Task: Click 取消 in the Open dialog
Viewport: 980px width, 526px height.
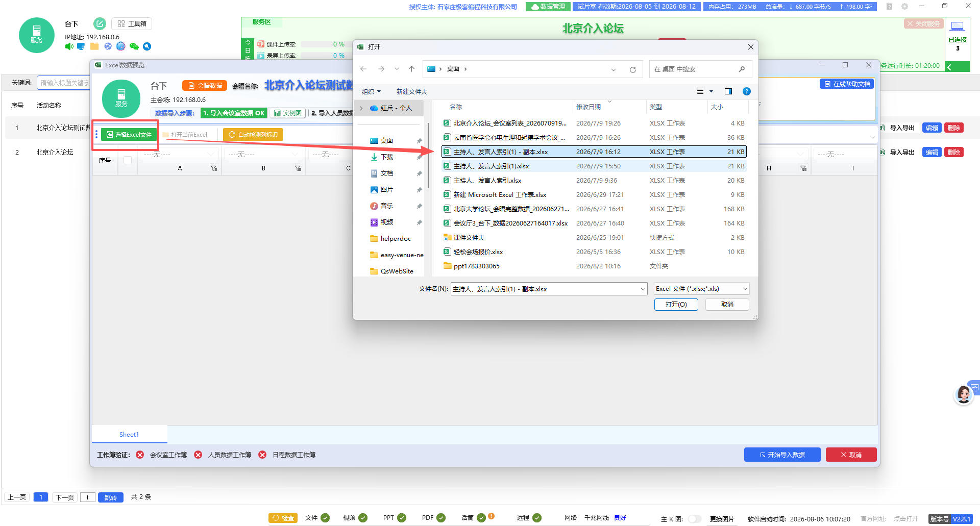Action: click(x=727, y=305)
